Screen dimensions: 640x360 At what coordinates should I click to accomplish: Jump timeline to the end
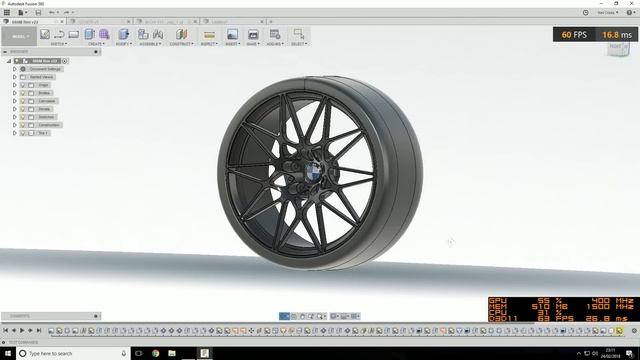tap(39, 331)
